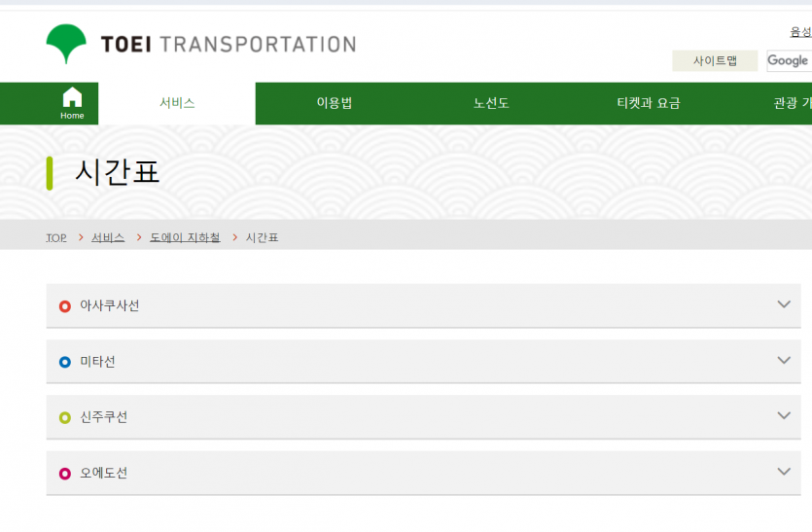This screenshot has height=532, width=812.
Task: Click the yellow-green circle icon beside 신주쿠선
Action: 65,417
